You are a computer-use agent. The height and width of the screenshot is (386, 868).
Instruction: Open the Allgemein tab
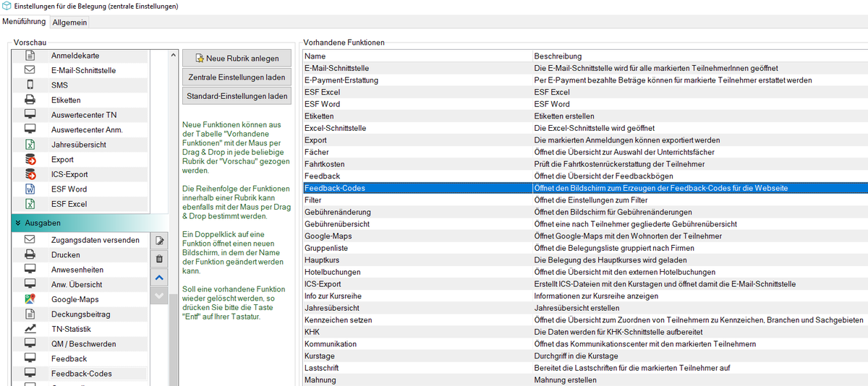pos(69,22)
